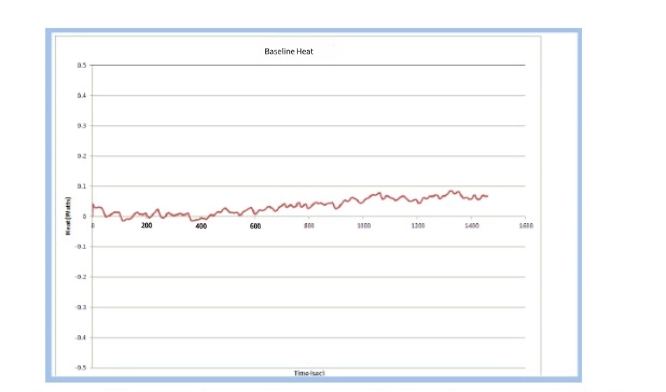666x392 pixels.
Task: Click y-axis value 0.4
Action: tap(82, 96)
